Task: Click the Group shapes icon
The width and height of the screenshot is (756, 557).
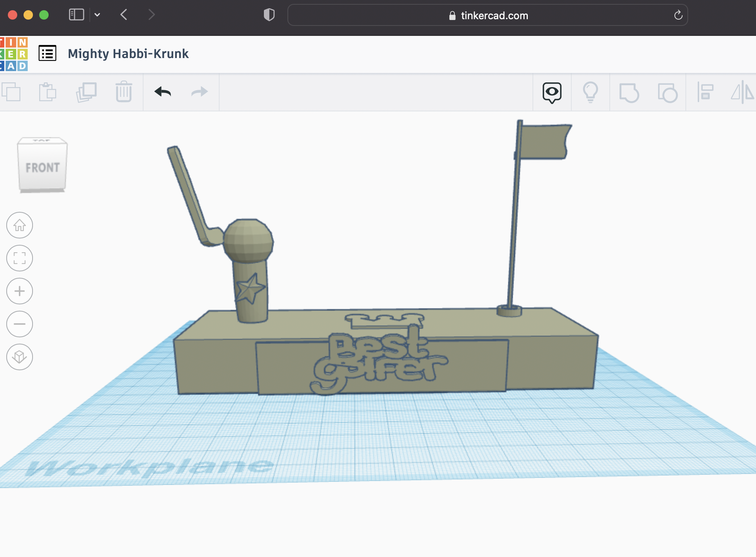Action: (x=629, y=93)
